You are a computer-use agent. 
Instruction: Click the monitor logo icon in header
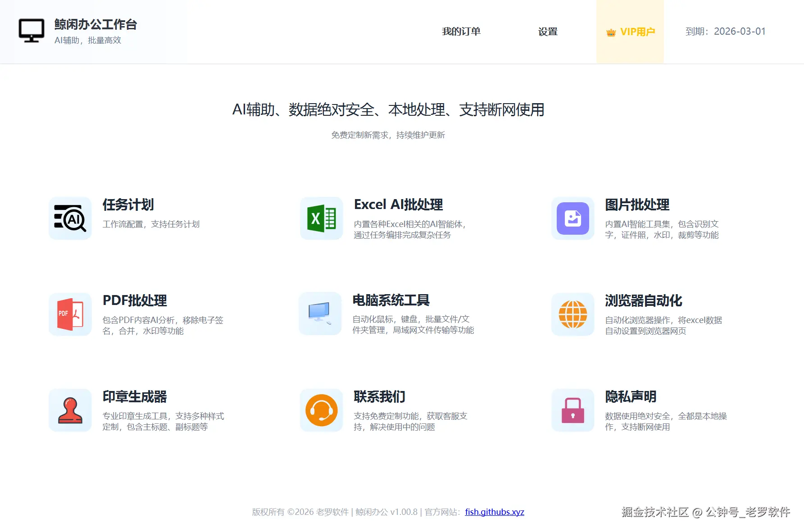click(x=32, y=31)
